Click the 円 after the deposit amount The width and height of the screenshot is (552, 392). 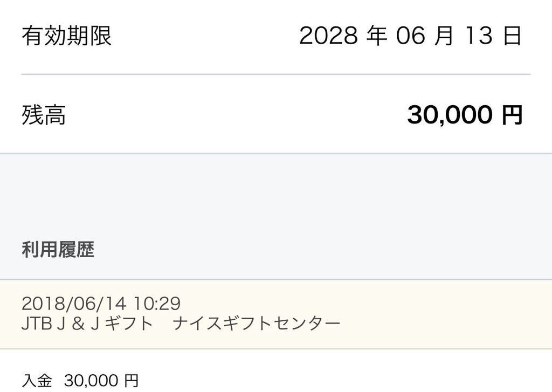pos(131,382)
